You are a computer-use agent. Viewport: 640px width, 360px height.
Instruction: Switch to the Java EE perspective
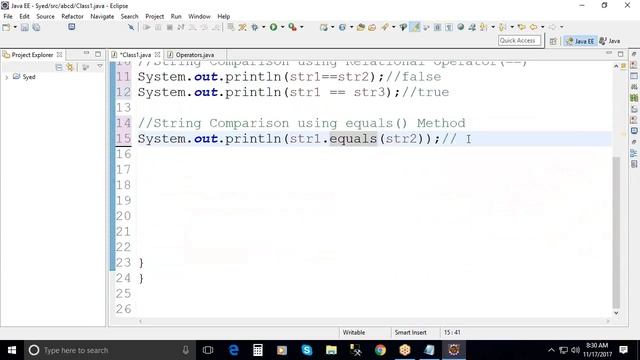(x=580, y=41)
